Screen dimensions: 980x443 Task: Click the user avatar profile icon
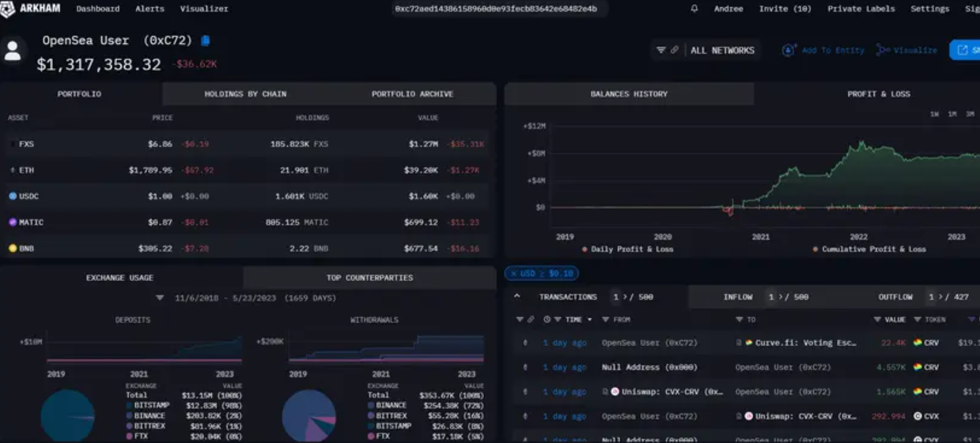click(12, 51)
